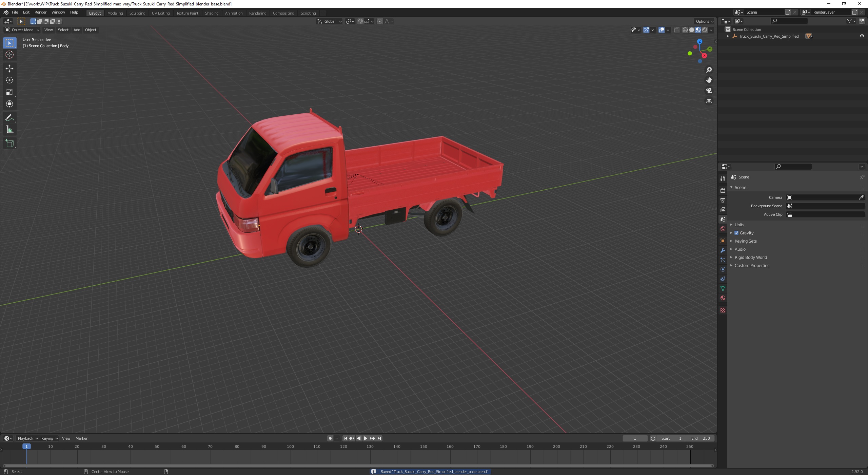Choose the Select Box tool
The width and height of the screenshot is (868, 475).
9,43
